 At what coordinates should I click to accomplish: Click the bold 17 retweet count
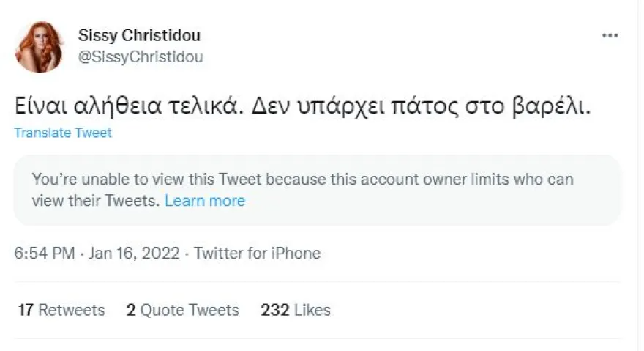(x=26, y=311)
